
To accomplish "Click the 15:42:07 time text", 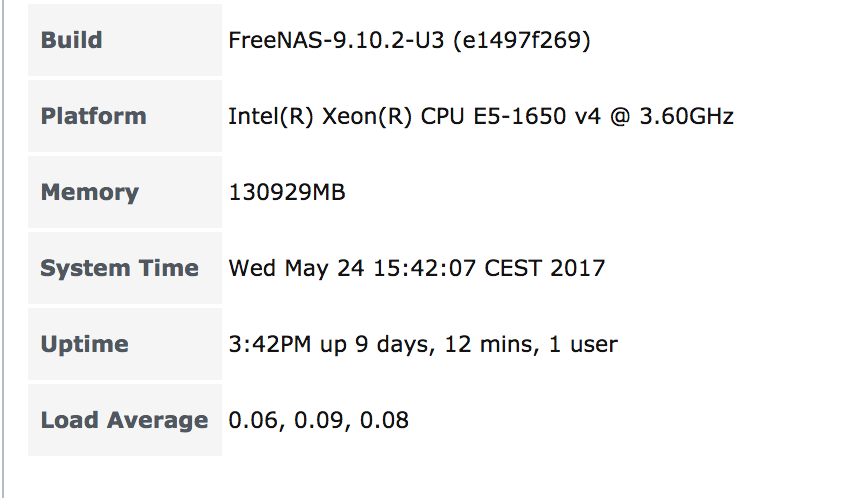I will [x=424, y=268].
